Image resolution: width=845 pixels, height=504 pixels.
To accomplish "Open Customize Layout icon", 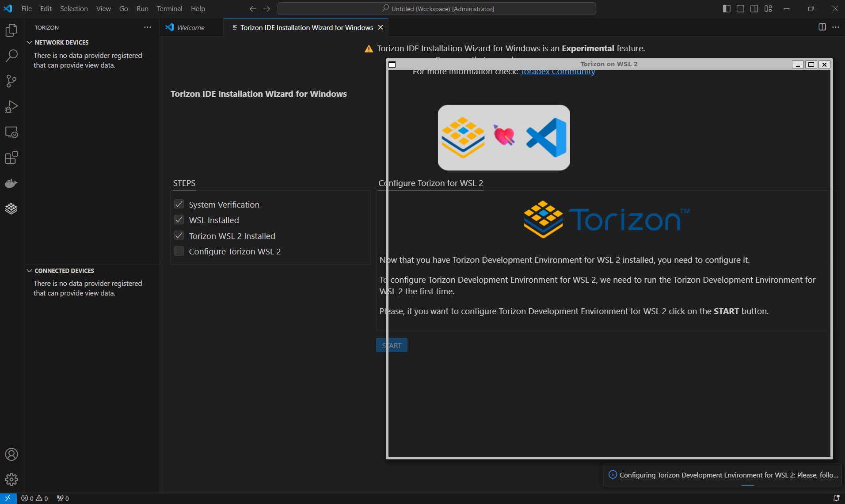I will click(x=768, y=9).
